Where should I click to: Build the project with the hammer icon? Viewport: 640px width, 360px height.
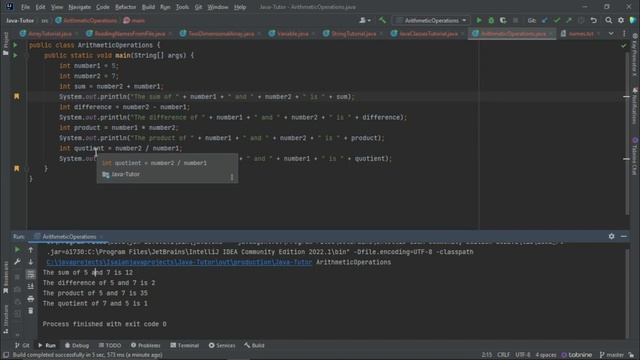[x=382, y=20]
